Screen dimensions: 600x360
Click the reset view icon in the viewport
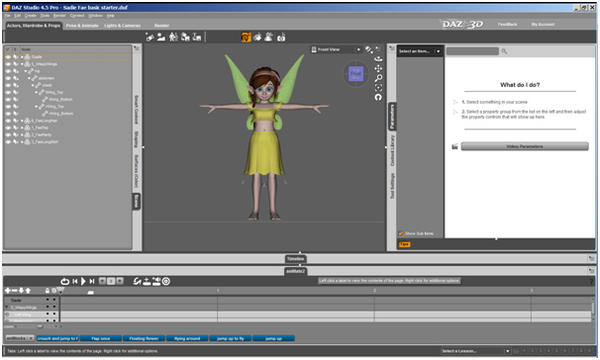(x=378, y=97)
